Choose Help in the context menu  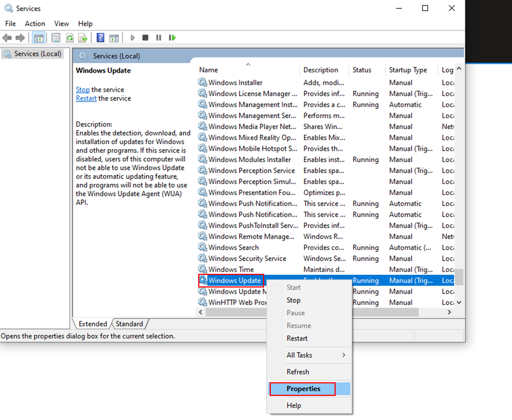coord(309,406)
